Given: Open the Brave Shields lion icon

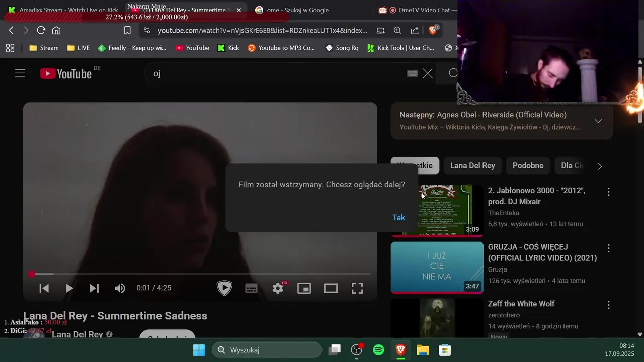Looking at the screenshot, I should (x=433, y=30).
